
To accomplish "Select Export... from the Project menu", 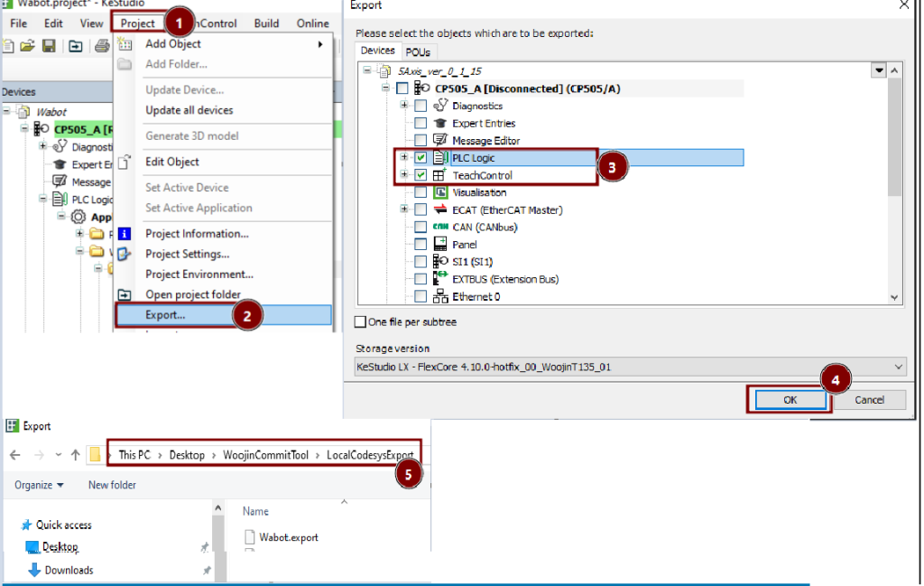I will tap(166, 315).
